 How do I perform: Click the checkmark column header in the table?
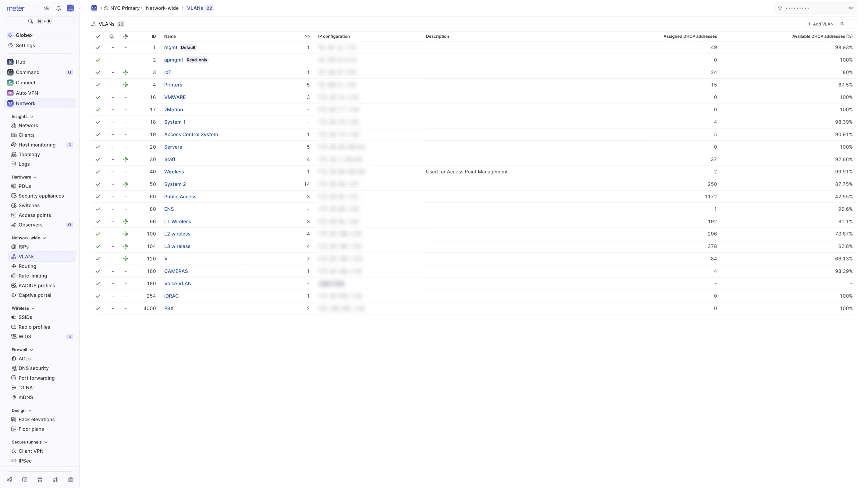coord(98,36)
